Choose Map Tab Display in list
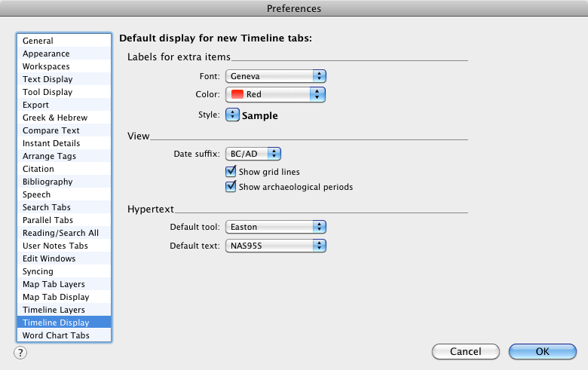The width and height of the screenshot is (588, 370). (64, 297)
